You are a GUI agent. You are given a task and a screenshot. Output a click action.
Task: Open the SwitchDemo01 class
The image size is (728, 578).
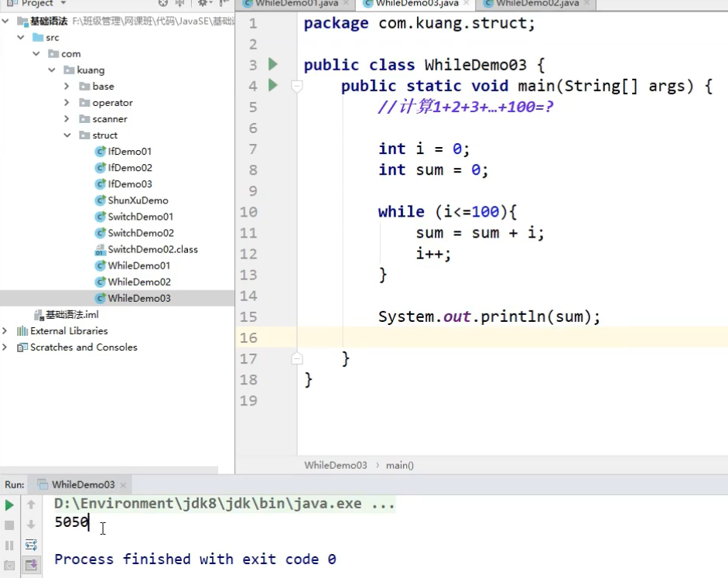pos(141,217)
